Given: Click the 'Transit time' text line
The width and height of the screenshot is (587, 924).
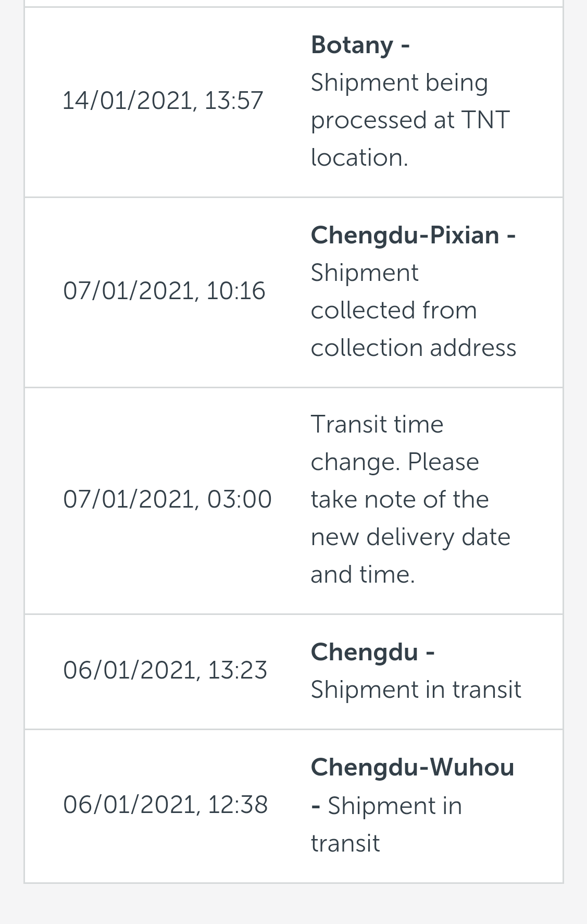Looking at the screenshot, I should click(x=377, y=424).
